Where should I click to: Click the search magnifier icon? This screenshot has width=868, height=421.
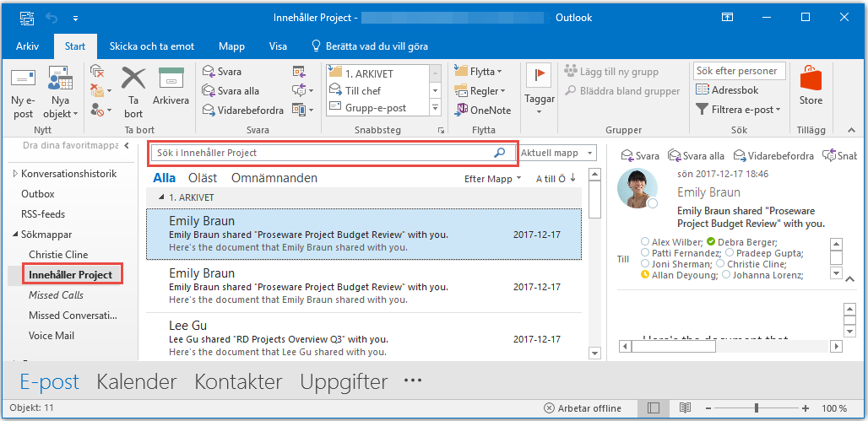pyautogui.click(x=499, y=153)
